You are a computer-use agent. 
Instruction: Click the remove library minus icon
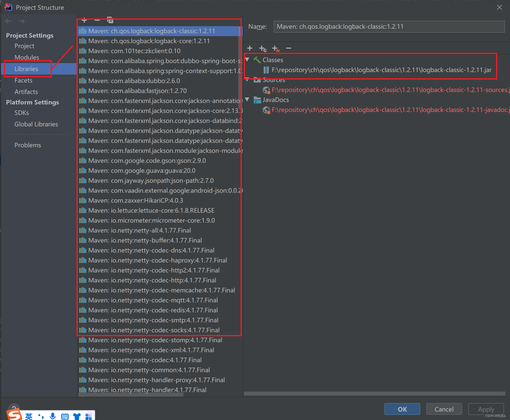[97, 20]
